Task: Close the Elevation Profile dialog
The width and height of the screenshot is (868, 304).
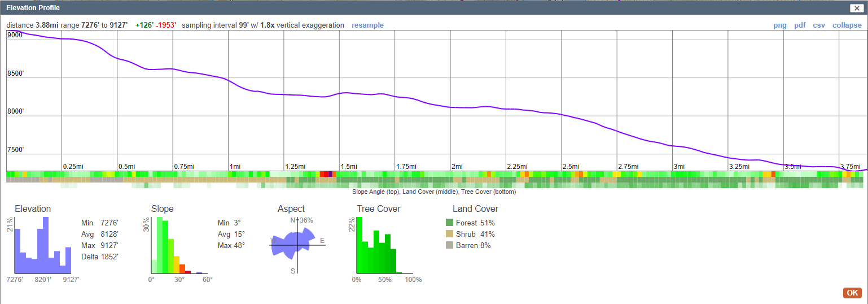Action: (x=856, y=8)
